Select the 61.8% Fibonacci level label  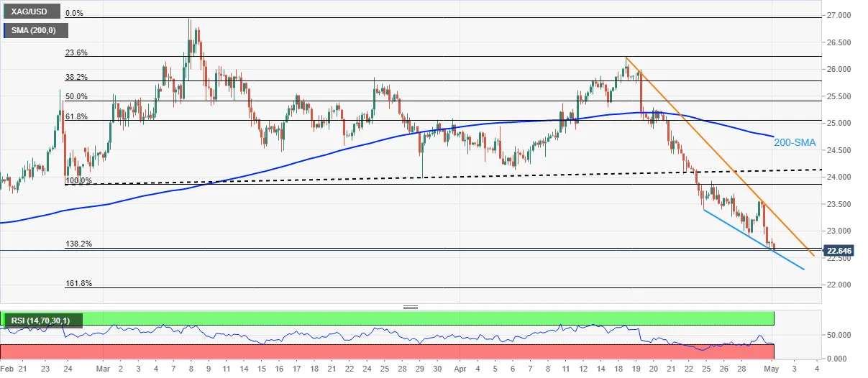point(76,116)
